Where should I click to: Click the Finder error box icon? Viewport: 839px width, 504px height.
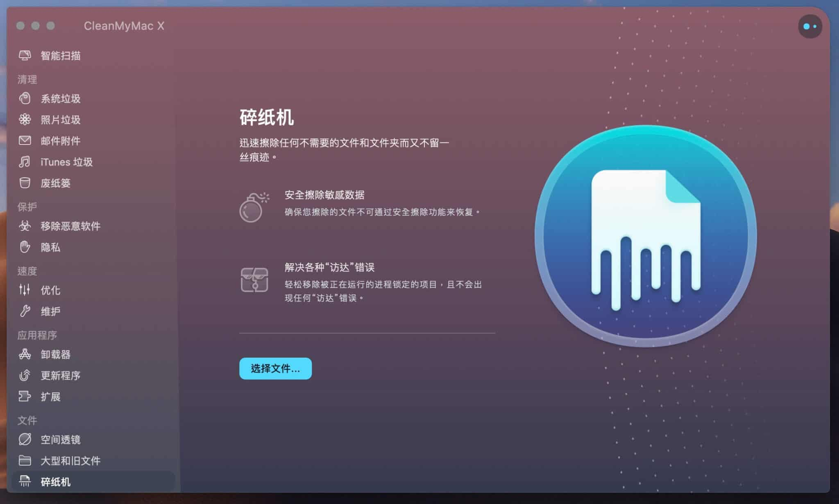tap(254, 280)
